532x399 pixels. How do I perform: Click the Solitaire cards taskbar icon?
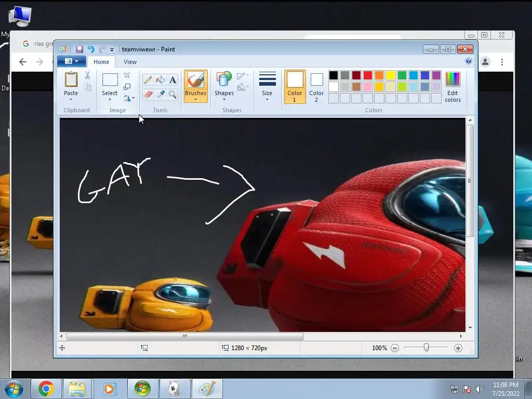click(175, 389)
